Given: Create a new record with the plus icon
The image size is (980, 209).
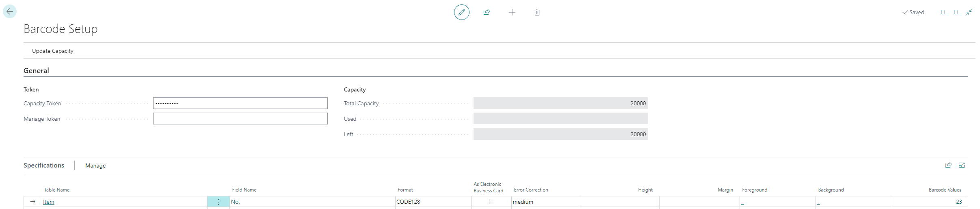Looking at the screenshot, I should [512, 12].
